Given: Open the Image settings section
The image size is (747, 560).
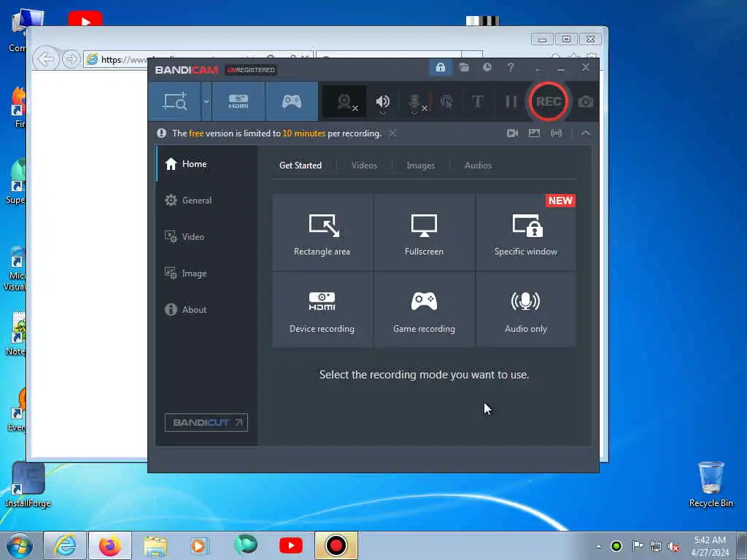Looking at the screenshot, I should coord(206,273).
